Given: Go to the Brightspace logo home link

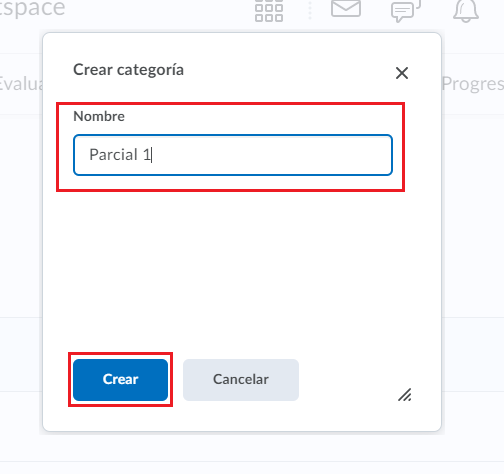Looking at the screenshot, I should tap(32, 8).
